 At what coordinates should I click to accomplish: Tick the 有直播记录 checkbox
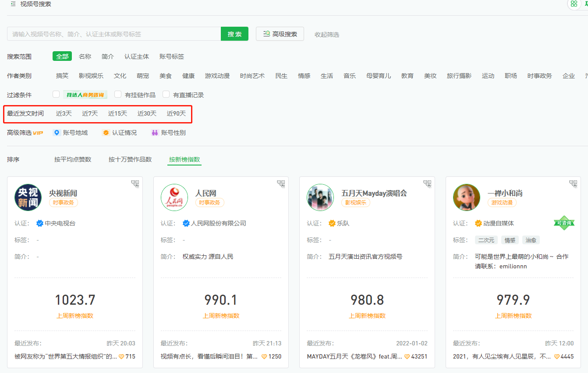[166, 94]
